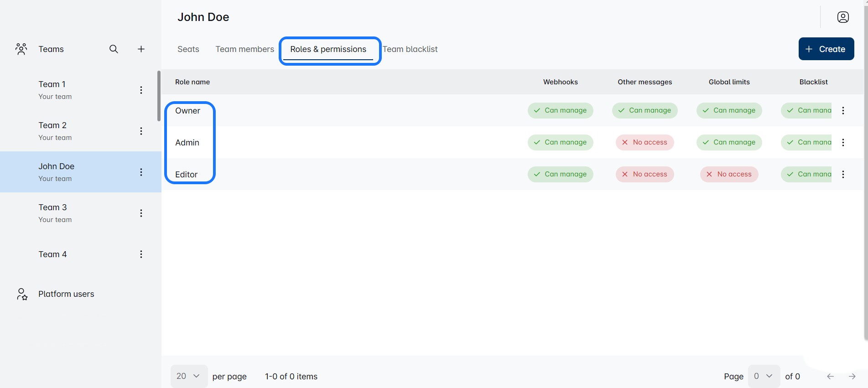Screen dimensions: 868x388
Task: Switch to the Team members tab
Action: click(x=244, y=49)
